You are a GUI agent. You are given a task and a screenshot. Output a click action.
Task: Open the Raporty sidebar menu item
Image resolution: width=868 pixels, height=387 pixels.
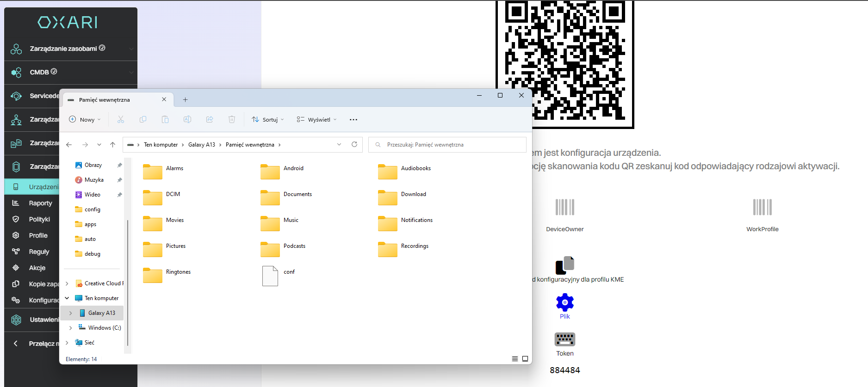(40, 203)
